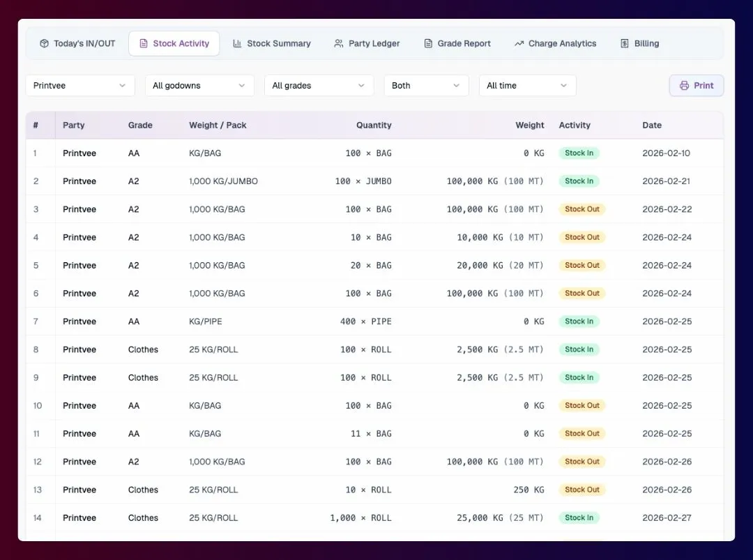This screenshot has height=560, width=753.
Task: Click the receipt icon next to Billing
Action: pyautogui.click(x=624, y=43)
